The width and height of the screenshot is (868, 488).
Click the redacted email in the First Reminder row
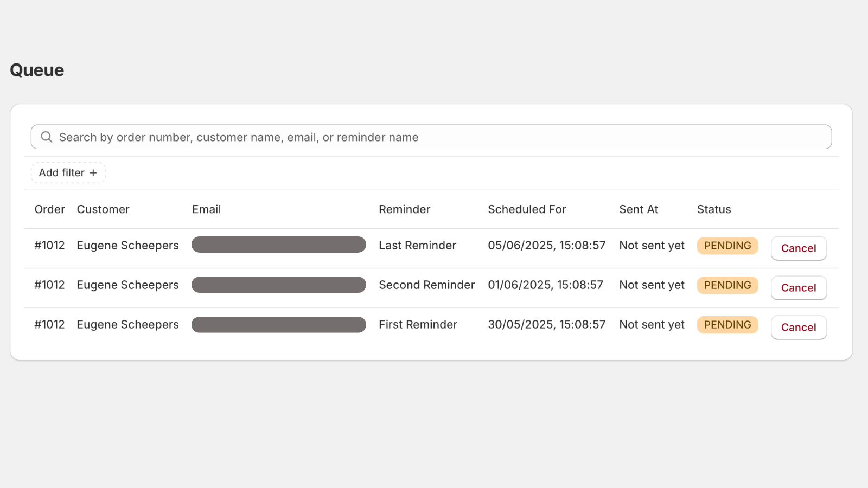coord(278,324)
